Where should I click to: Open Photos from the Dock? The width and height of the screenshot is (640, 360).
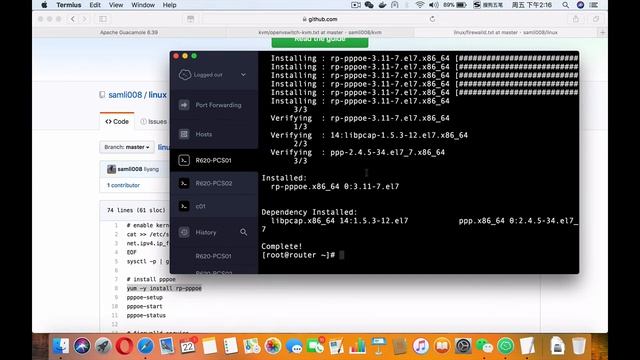pyautogui.click(x=273, y=346)
